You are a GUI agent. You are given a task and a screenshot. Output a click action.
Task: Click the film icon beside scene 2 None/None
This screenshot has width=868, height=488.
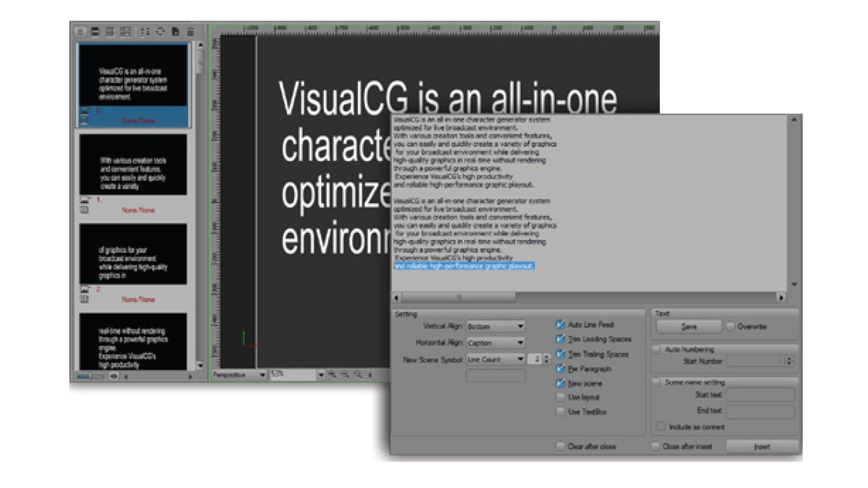coord(85,299)
